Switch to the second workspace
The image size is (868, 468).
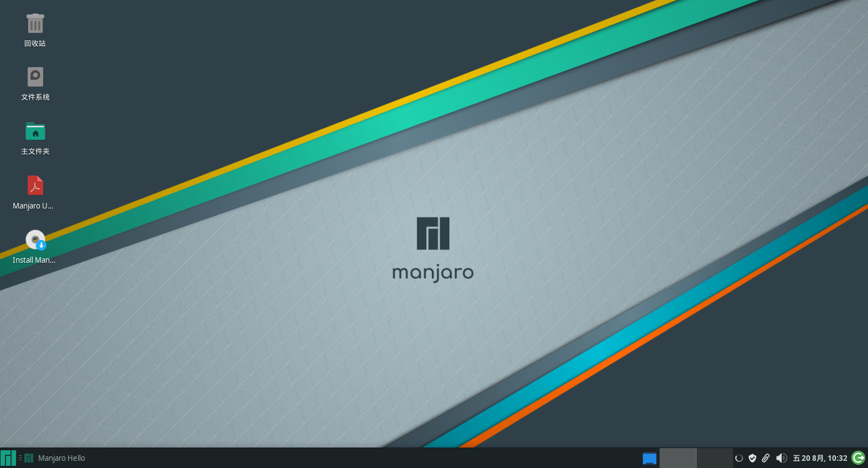714,458
